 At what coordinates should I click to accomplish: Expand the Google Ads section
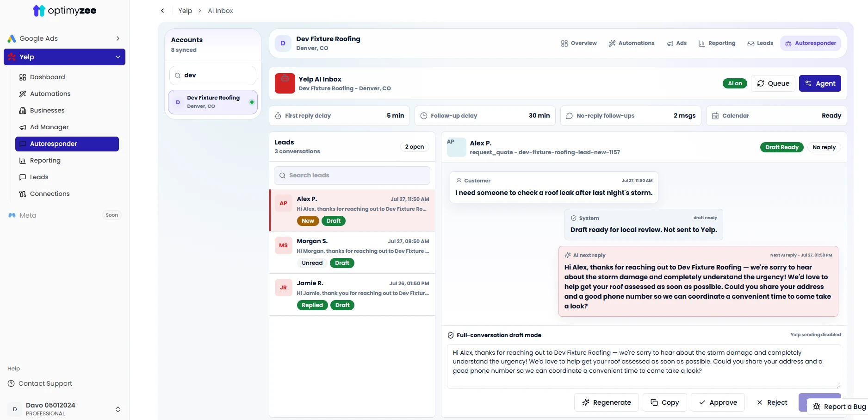click(x=118, y=38)
